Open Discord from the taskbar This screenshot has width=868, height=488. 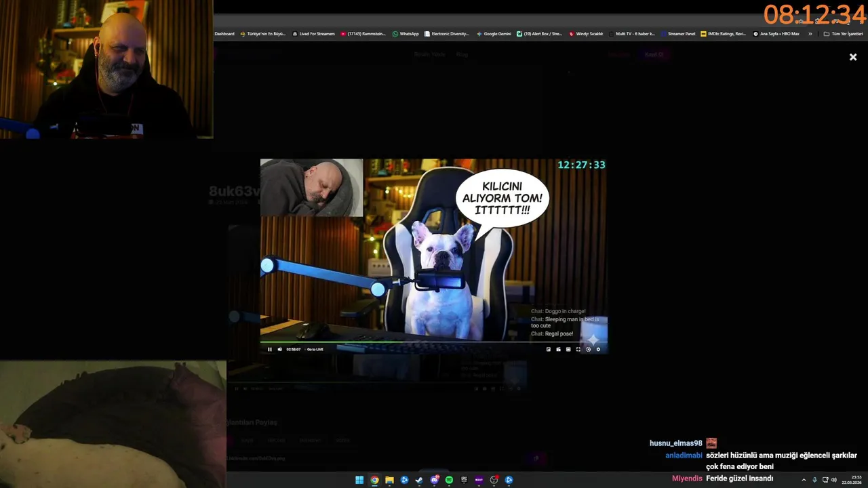(434, 480)
